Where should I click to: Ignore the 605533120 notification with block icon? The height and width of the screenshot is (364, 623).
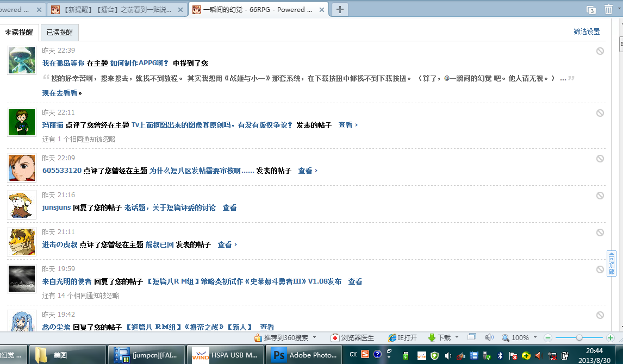click(600, 159)
